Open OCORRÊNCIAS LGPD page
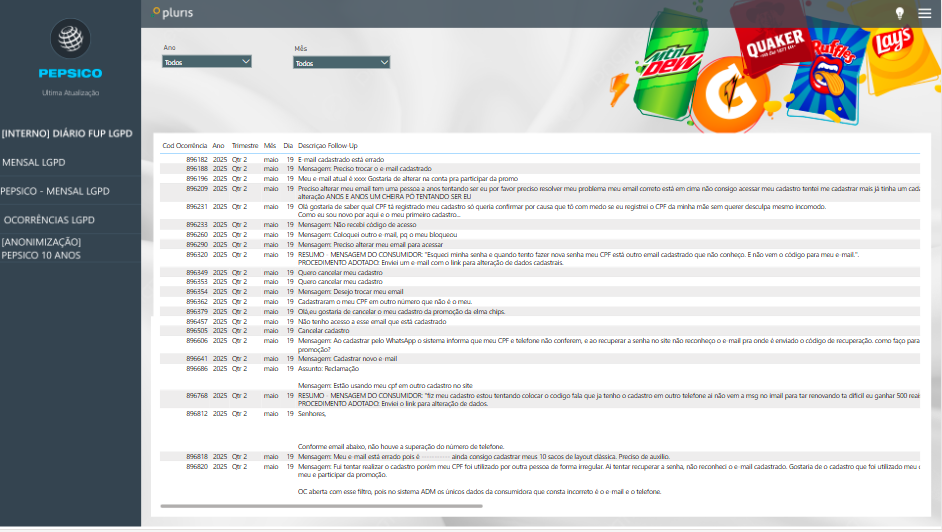Screen dimensions: 942x532 49,220
